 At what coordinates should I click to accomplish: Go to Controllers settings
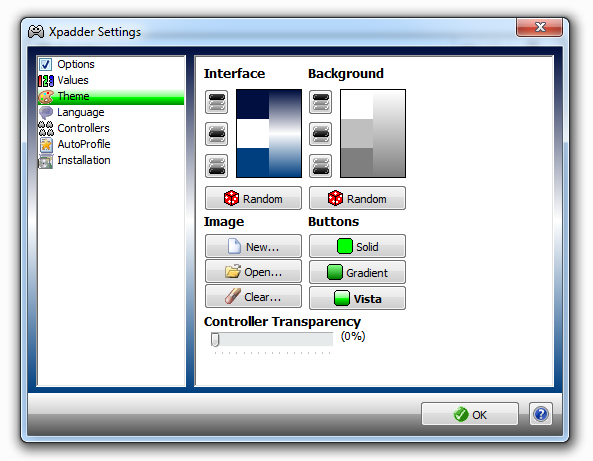pos(111,128)
